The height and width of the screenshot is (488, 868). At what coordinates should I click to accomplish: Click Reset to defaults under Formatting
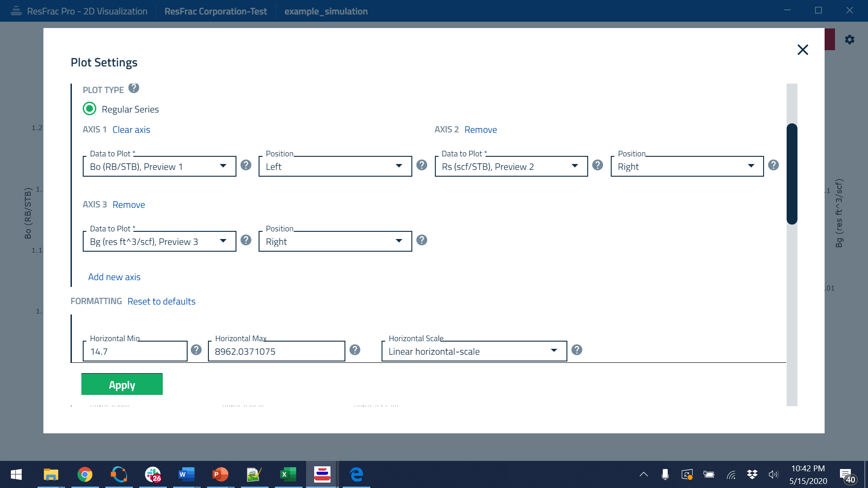pos(161,301)
